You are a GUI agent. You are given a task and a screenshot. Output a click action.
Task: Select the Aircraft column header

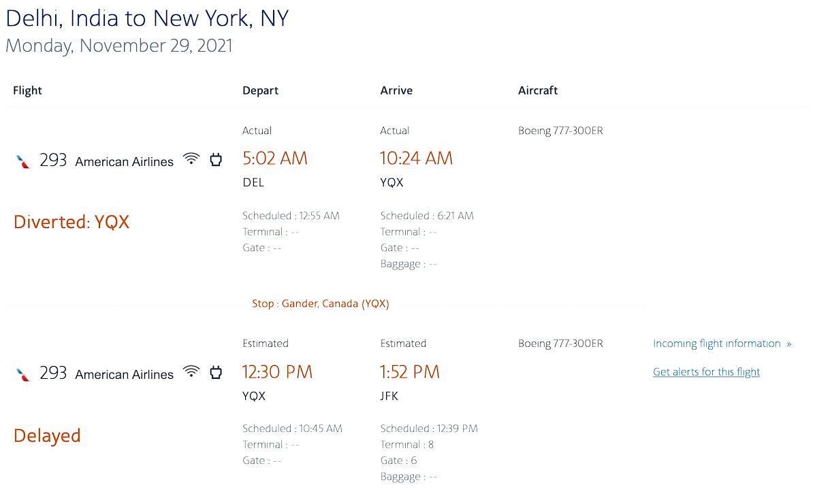[538, 90]
